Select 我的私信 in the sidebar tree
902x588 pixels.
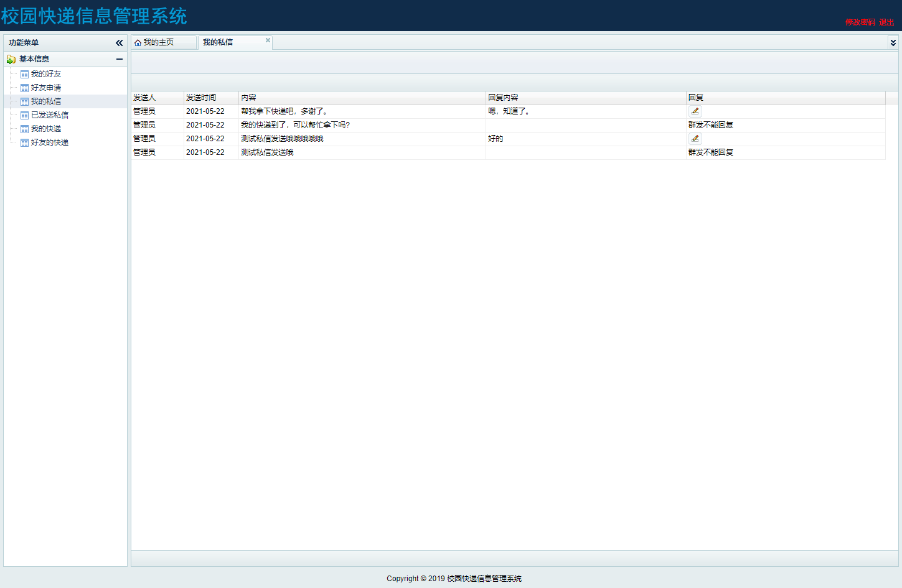coord(46,101)
